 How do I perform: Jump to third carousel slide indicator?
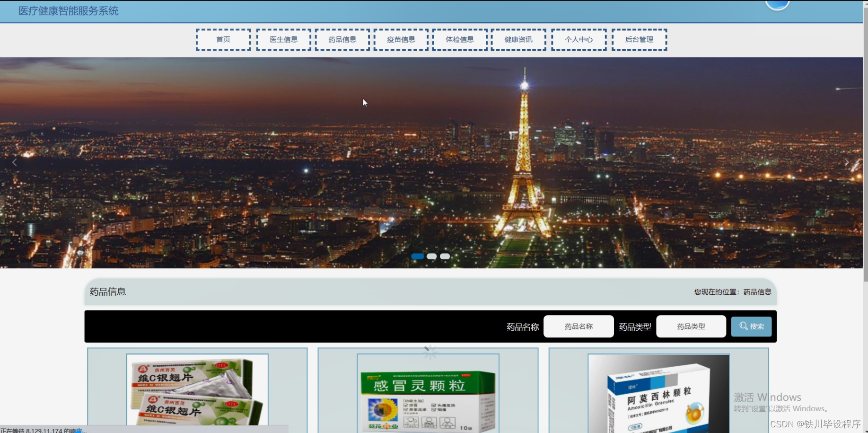pyautogui.click(x=445, y=256)
